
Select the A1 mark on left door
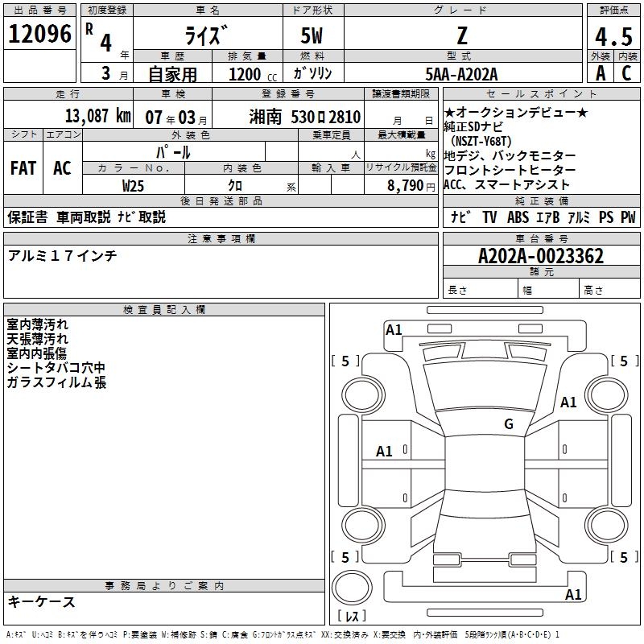pos(384,452)
